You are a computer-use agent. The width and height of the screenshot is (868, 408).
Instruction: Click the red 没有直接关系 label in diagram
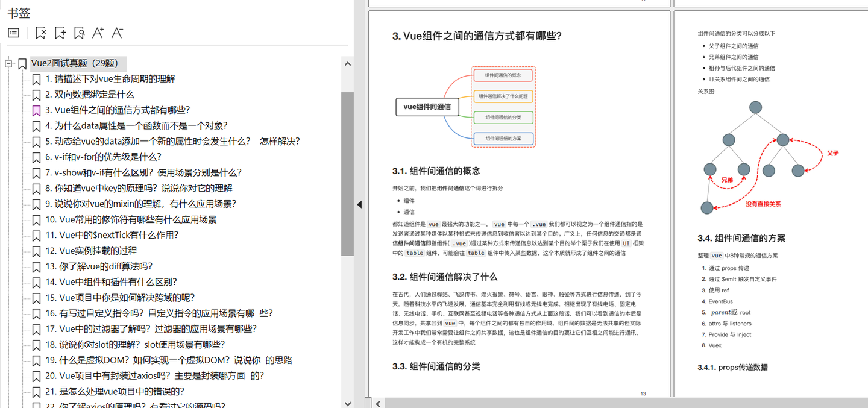pyautogui.click(x=763, y=204)
